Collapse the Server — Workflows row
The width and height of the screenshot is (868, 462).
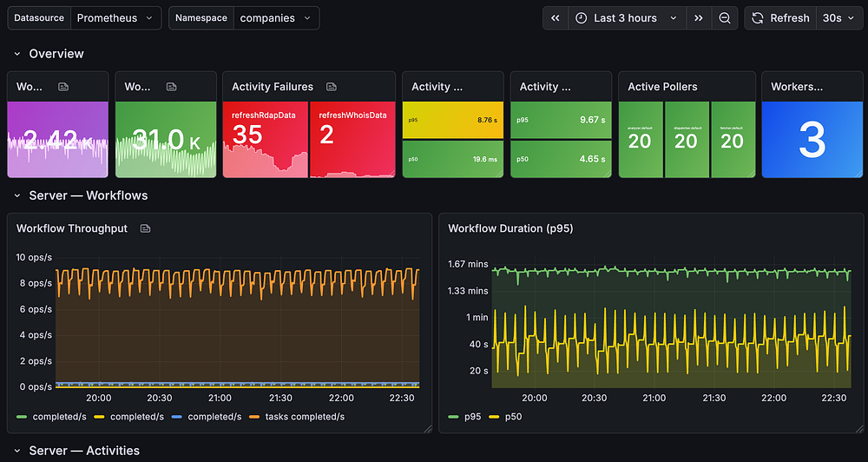point(17,195)
